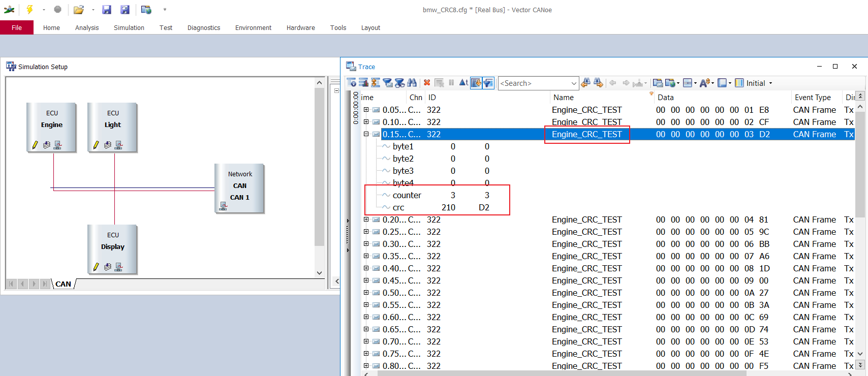
Task: Toggle the analysis filter funnel icon in Trace
Action: click(x=388, y=83)
